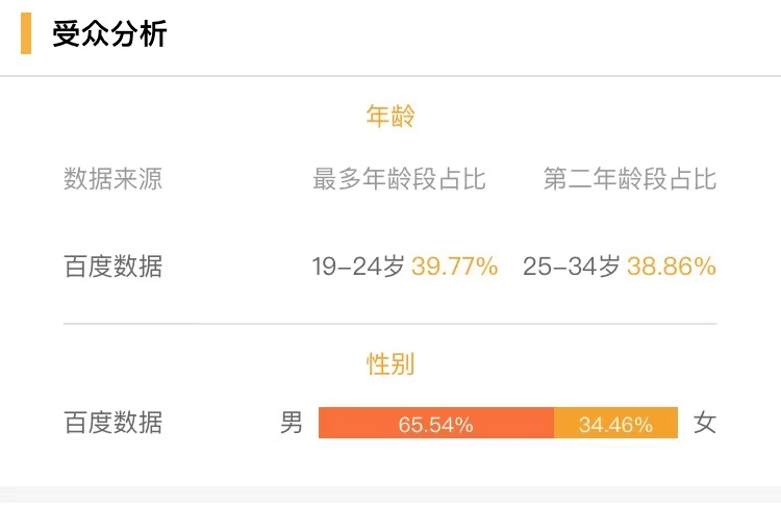
Task: Click the 第二年龄段占比 column header
Action: [x=630, y=179]
